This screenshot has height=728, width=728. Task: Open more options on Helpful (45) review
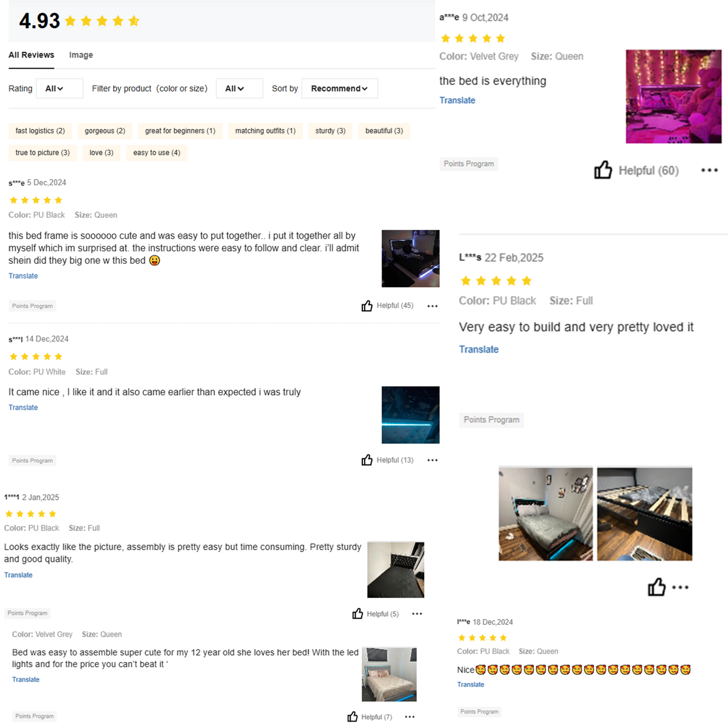tap(432, 306)
